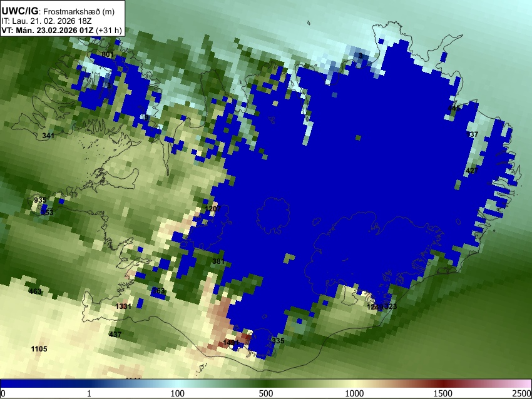Viewport: 532px width, 399px height.
Task: Click the 1491 value on the map
Action: tap(232, 343)
